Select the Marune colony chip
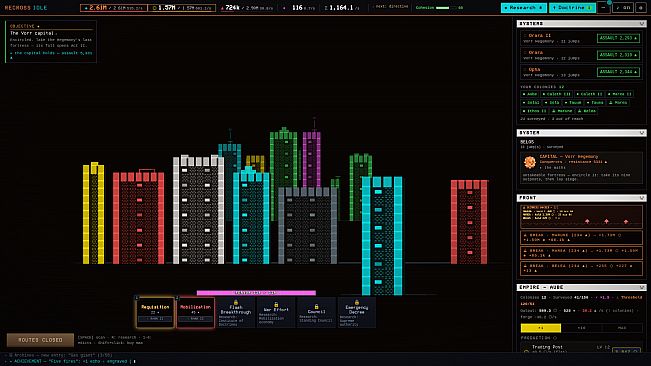The image size is (651, 366). point(562,111)
